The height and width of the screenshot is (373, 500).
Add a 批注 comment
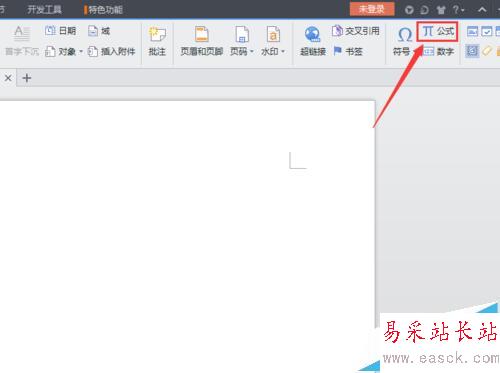pos(157,42)
